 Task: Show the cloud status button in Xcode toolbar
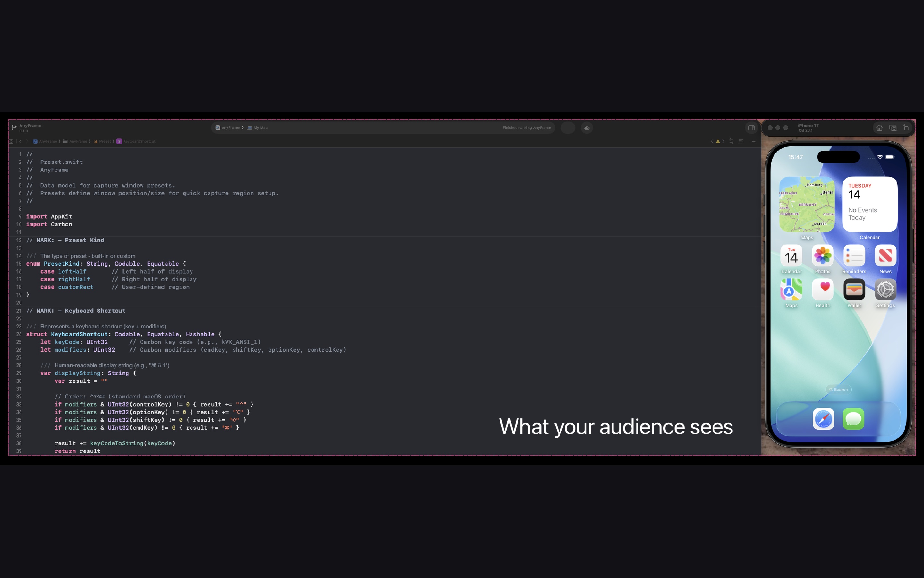coord(587,128)
